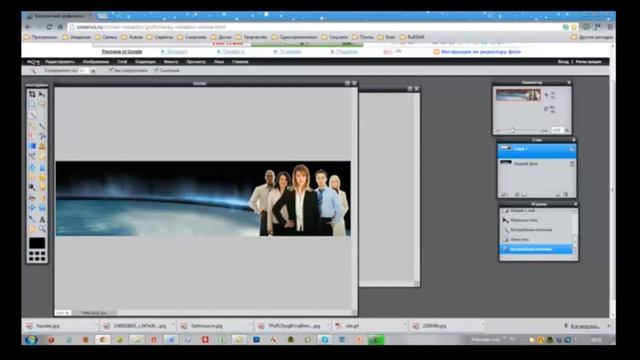Open the Редактировать menu
The image size is (640, 360).
[60, 62]
